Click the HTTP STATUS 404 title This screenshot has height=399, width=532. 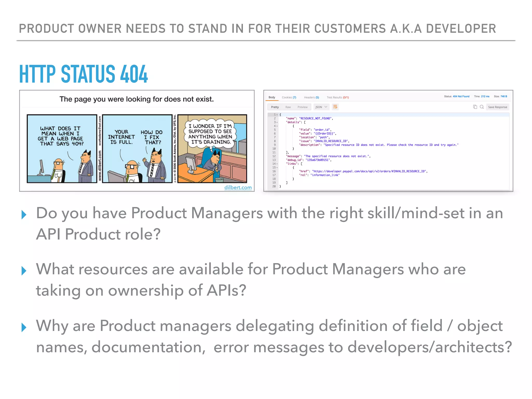pyautogui.click(x=83, y=74)
